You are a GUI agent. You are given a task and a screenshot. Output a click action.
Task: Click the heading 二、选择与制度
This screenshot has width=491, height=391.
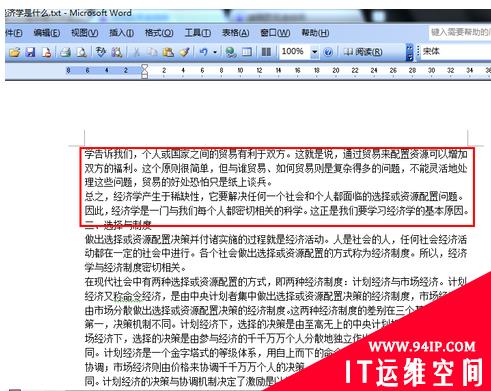pyautogui.click(x=118, y=225)
